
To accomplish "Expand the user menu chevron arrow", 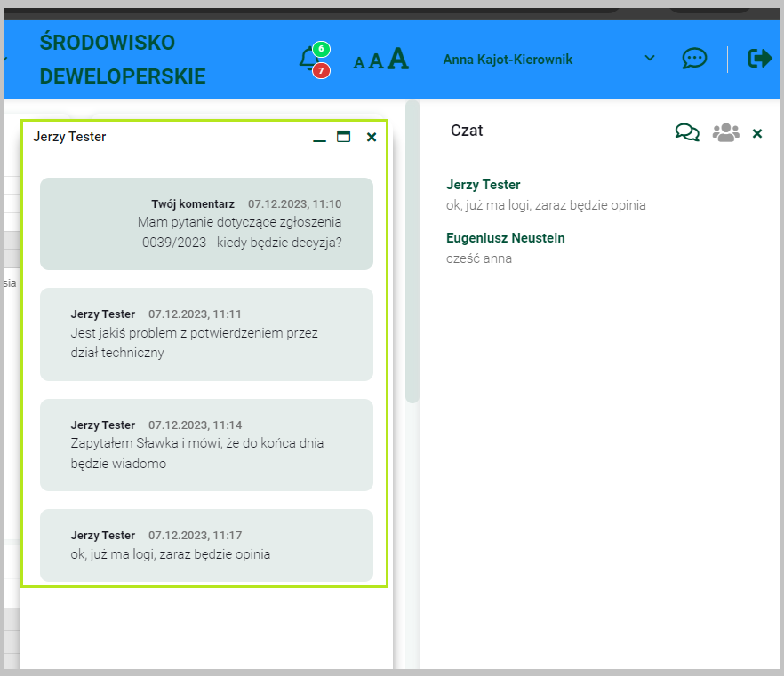I will coord(650,59).
